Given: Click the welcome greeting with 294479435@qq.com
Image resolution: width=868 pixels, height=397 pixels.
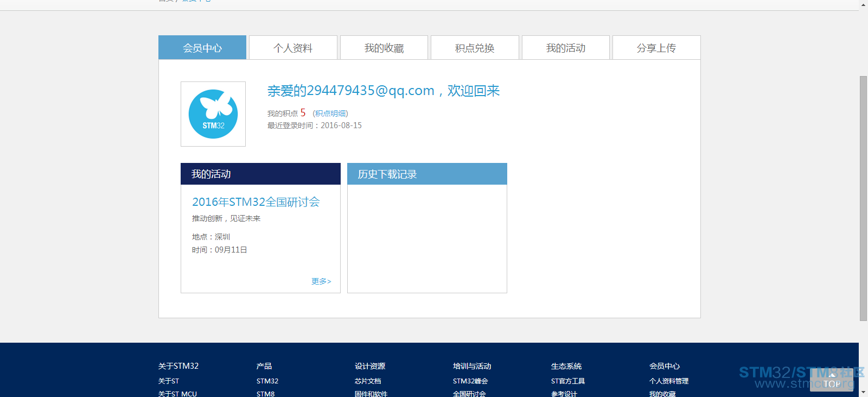Looking at the screenshot, I should (384, 91).
